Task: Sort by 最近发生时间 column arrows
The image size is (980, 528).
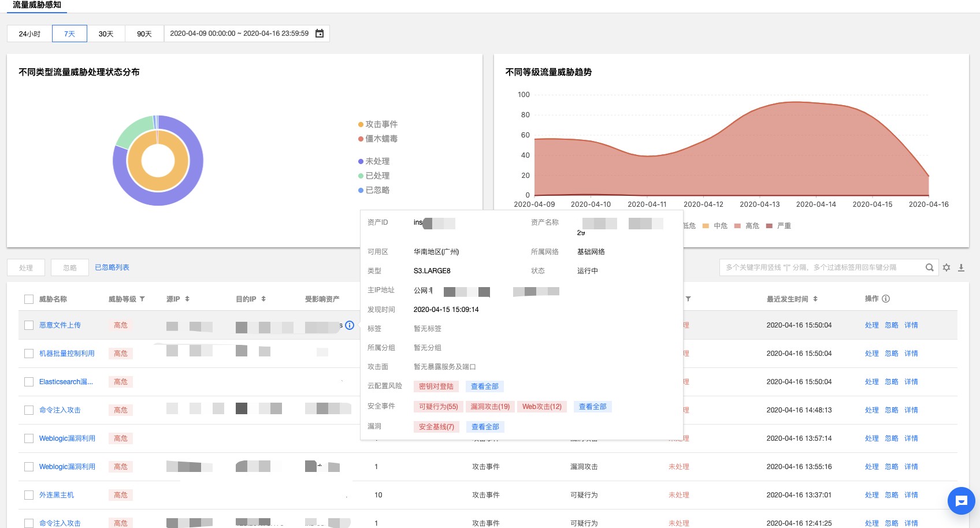Action: (x=815, y=299)
